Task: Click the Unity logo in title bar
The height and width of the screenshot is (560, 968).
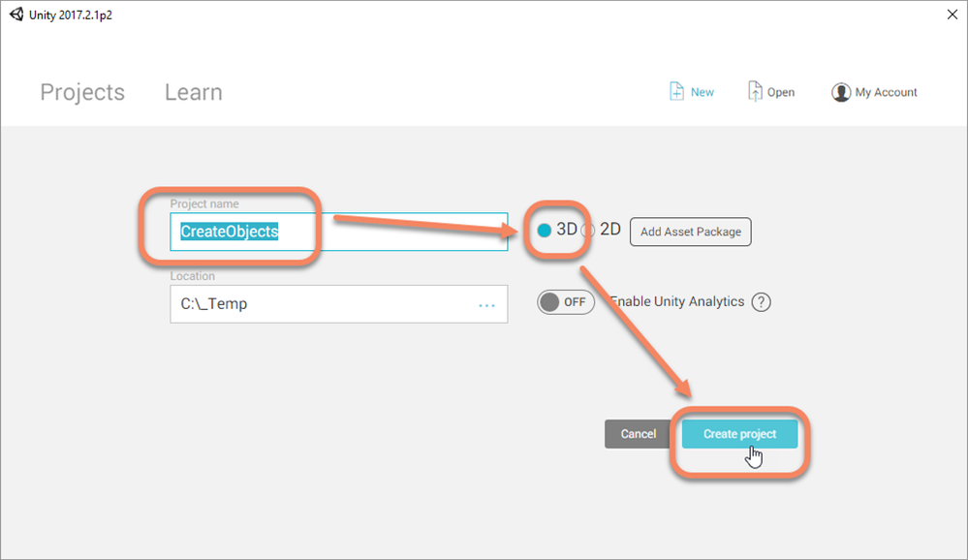Action: tap(16, 15)
